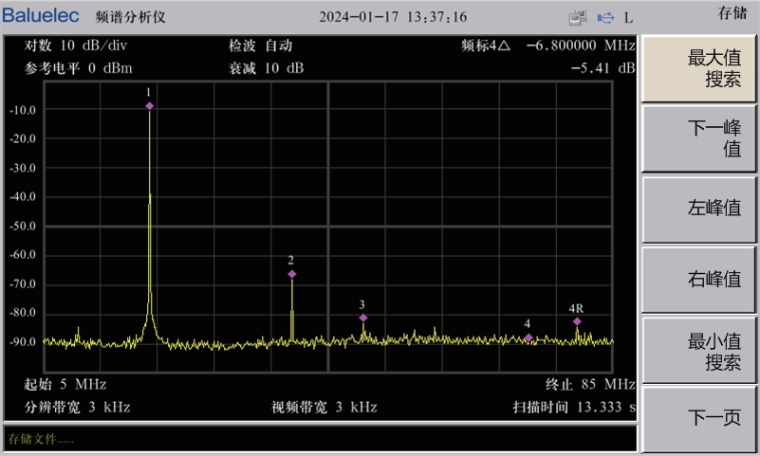
Task: Select the 4R reference marker diamond
Action: click(x=577, y=321)
